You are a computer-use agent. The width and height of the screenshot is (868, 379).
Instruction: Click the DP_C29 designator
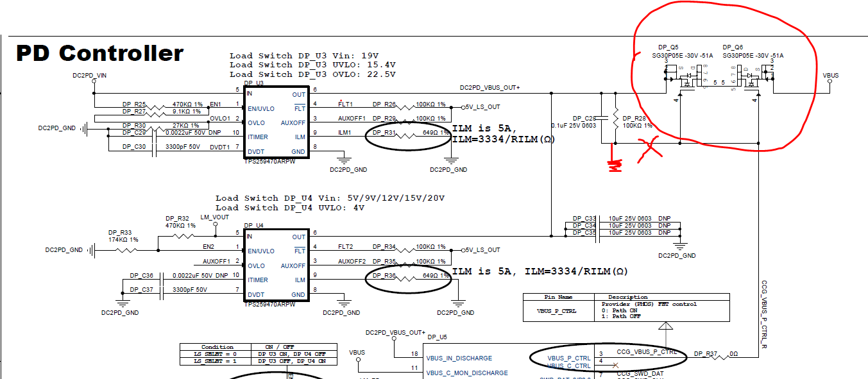click(135, 133)
